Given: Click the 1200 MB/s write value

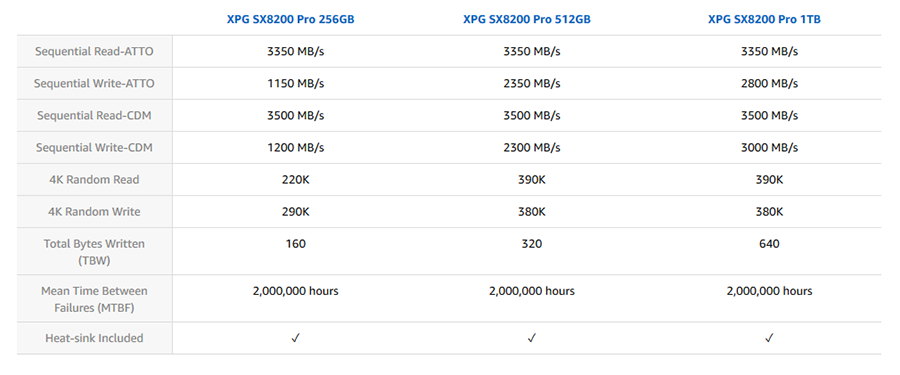Looking at the screenshot, I should pyautogui.click(x=296, y=148).
